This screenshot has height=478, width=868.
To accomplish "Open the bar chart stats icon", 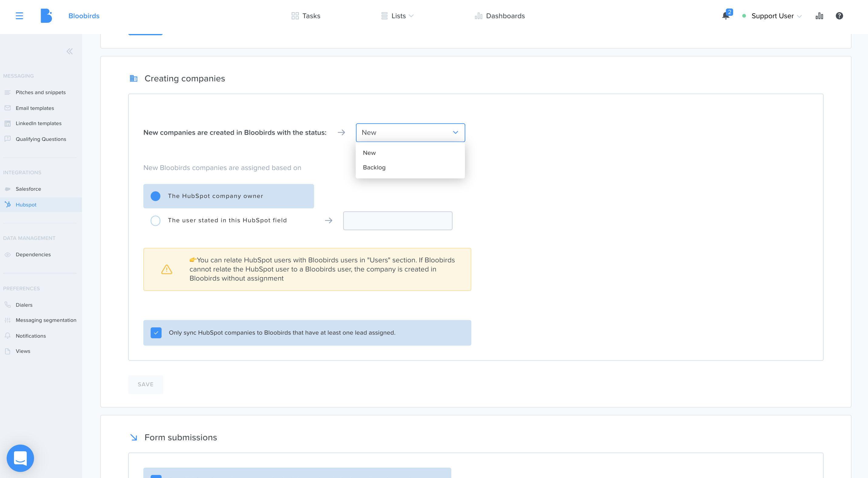I will 819,16.
